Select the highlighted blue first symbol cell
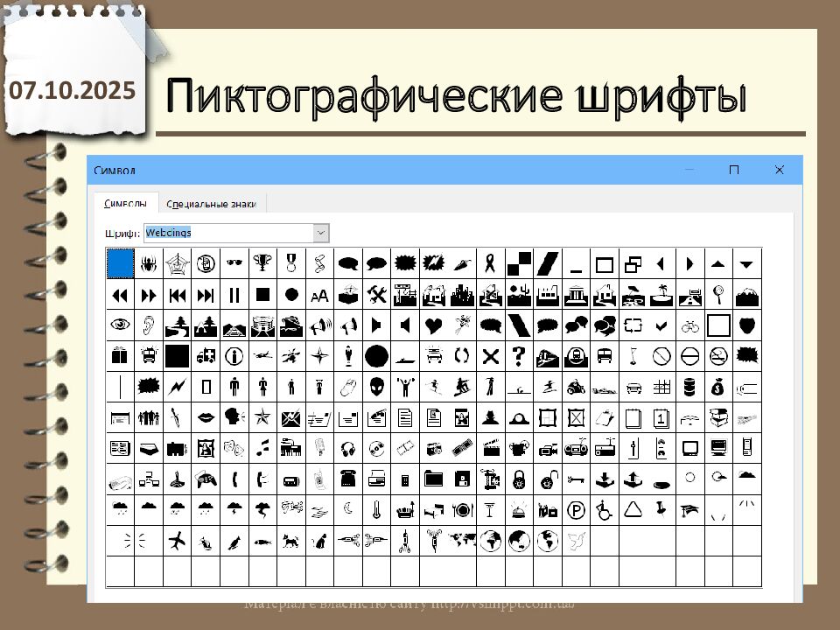The width and height of the screenshot is (840, 630). (120, 262)
